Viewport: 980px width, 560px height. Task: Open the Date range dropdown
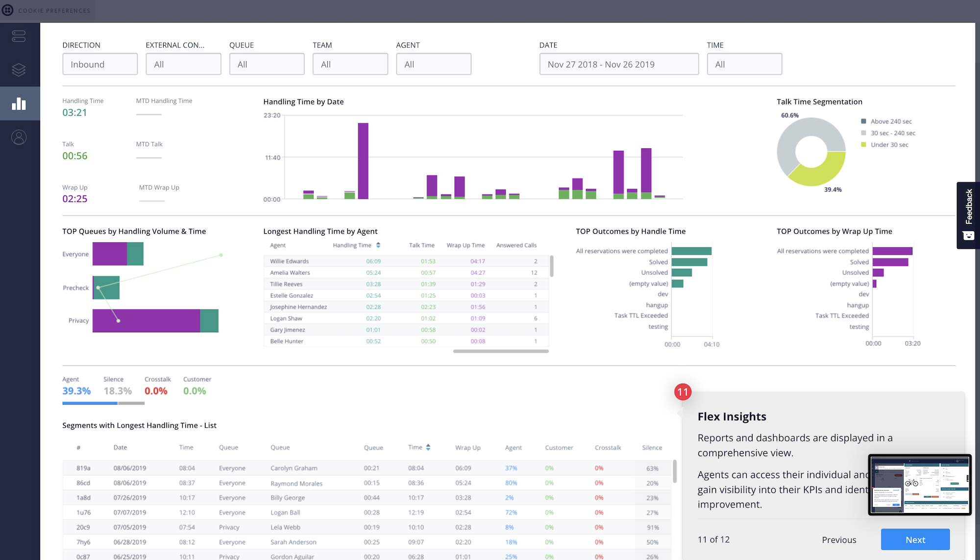(619, 64)
